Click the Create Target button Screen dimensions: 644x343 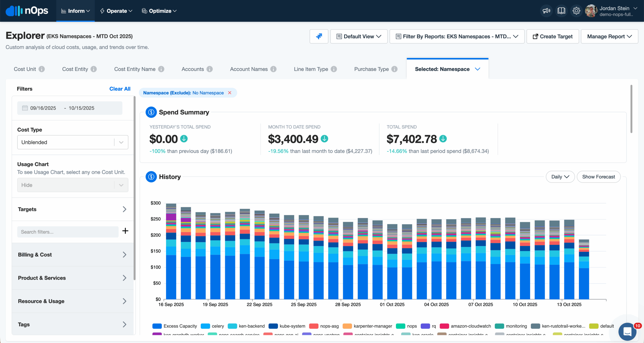tap(552, 36)
